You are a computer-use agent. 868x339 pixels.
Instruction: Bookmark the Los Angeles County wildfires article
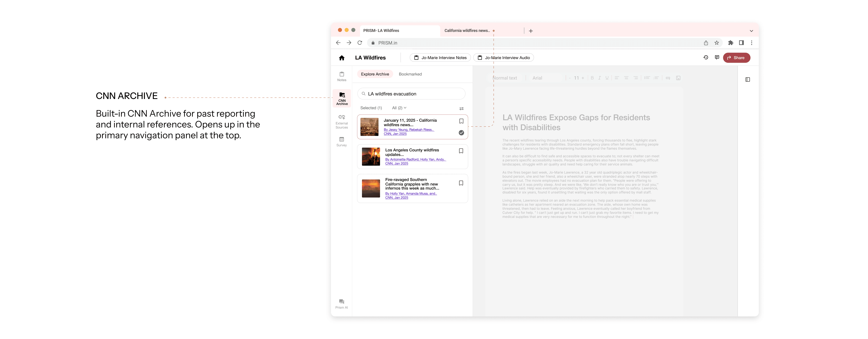[461, 151]
